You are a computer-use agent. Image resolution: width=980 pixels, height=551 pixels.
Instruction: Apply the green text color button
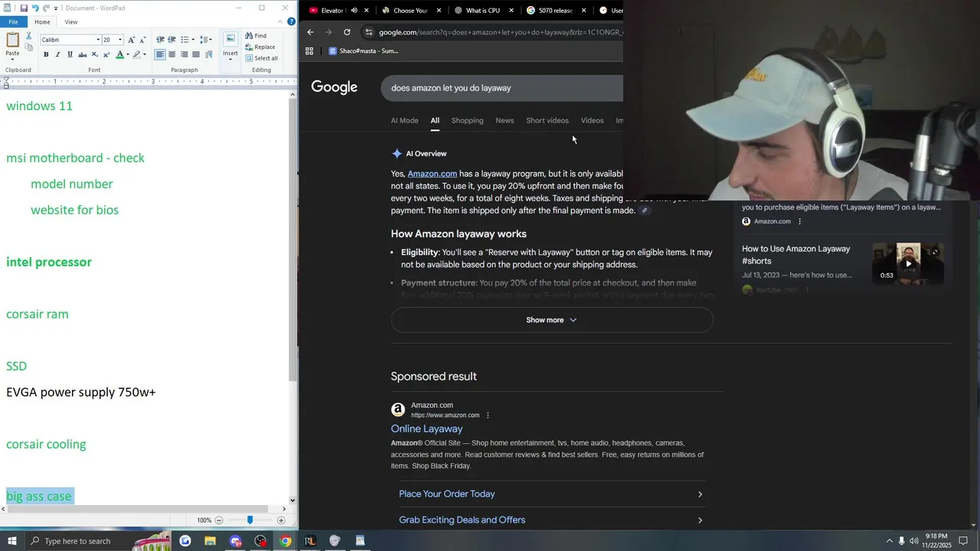point(119,54)
